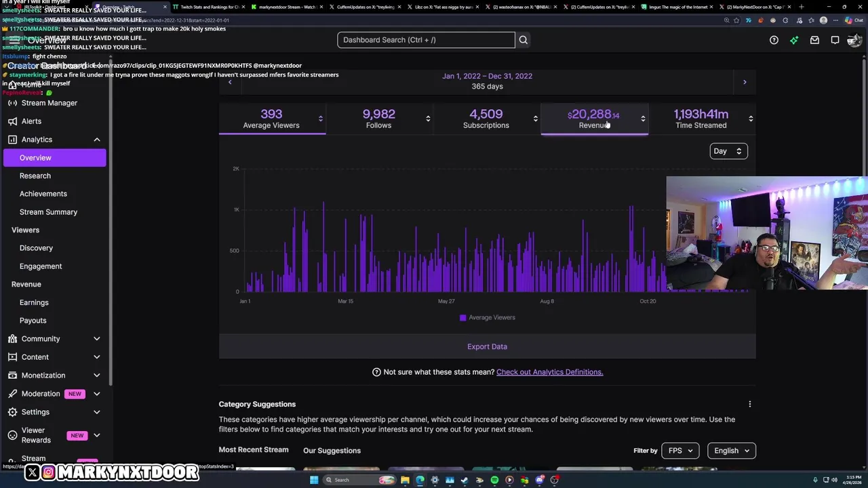Open the Achievements page

(x=43, y=194)
